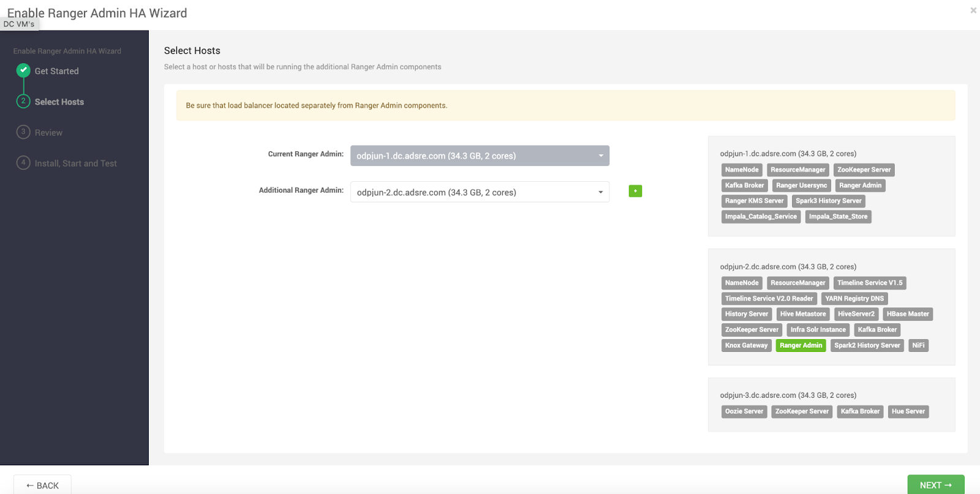Click the NiFi tag

918,345
